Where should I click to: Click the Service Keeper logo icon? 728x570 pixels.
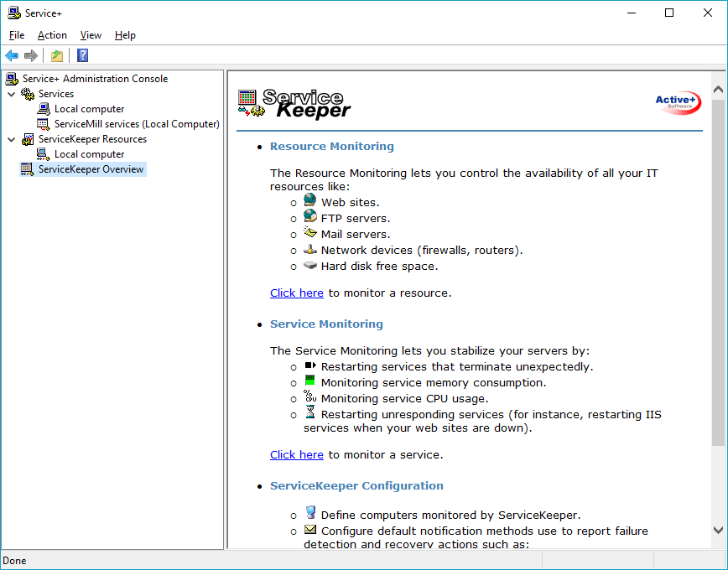tap(251, 103)
